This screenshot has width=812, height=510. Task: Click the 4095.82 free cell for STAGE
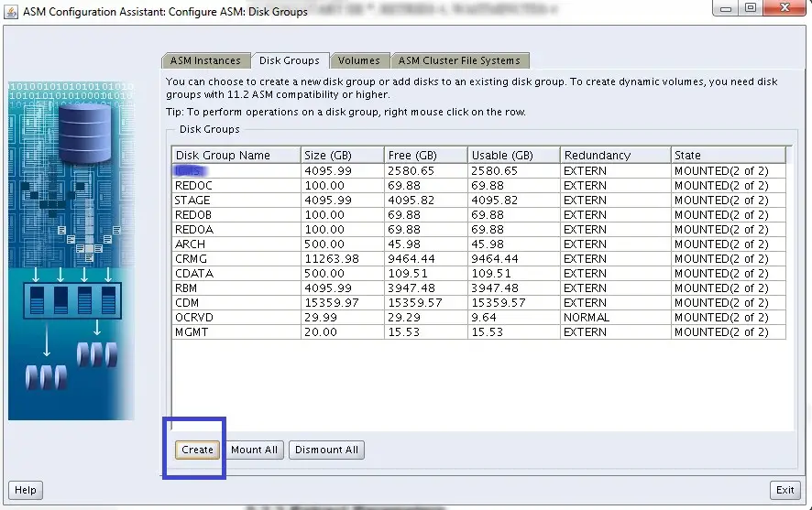425,201
